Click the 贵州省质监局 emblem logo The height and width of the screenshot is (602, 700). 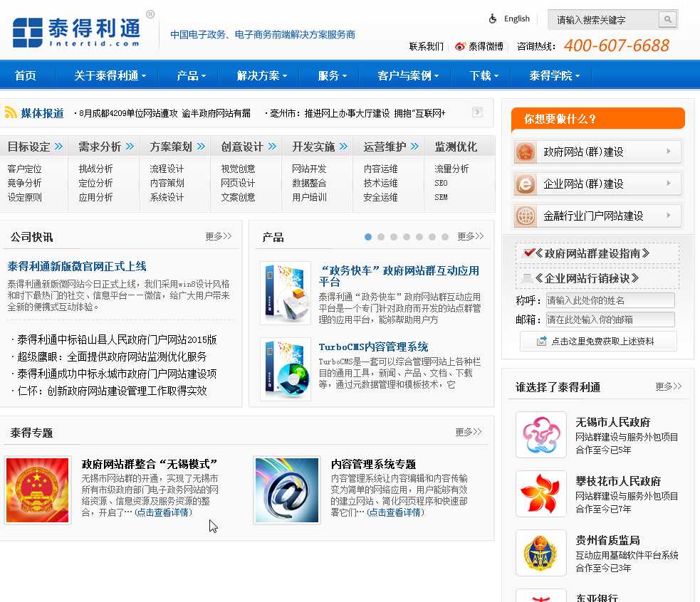click(541, 553)
